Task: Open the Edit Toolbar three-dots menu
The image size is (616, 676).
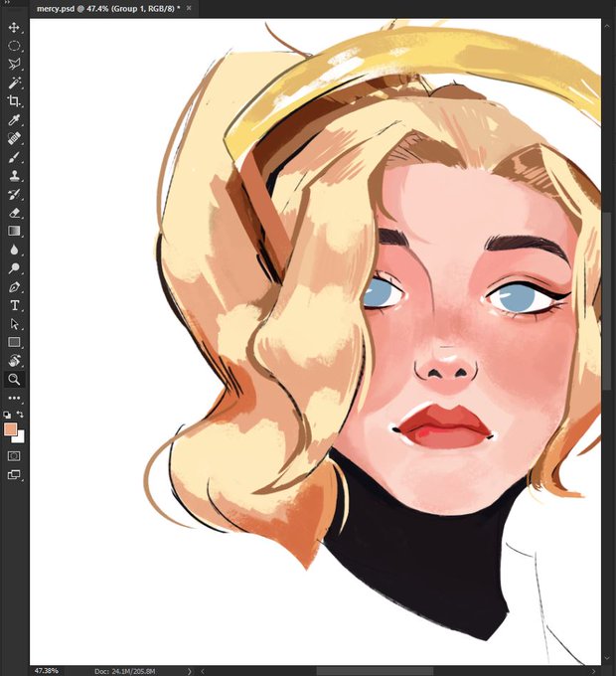Action: pyautogui.click(x=14, y=398)
